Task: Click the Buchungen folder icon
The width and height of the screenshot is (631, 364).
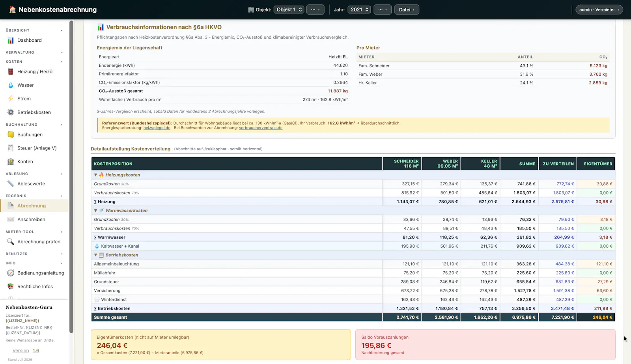Action: point(11,134)
